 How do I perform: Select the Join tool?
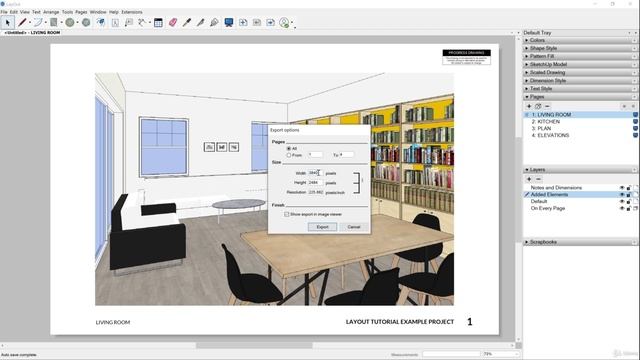214,22
